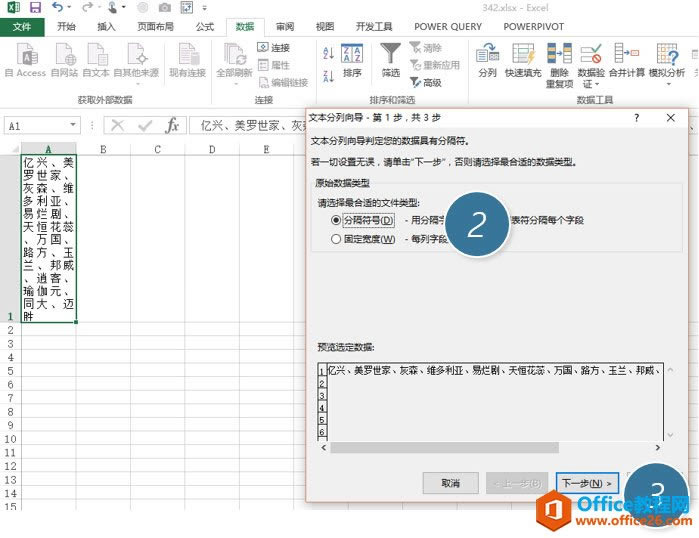Click the 取消 (Cancel) button in the wizard
This screenshot has height=538, width=699.
click(x=450, y=483)
